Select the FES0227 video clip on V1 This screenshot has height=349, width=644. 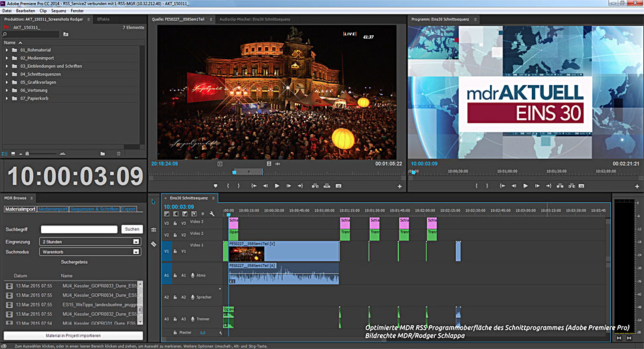click(x=283, y=251)
